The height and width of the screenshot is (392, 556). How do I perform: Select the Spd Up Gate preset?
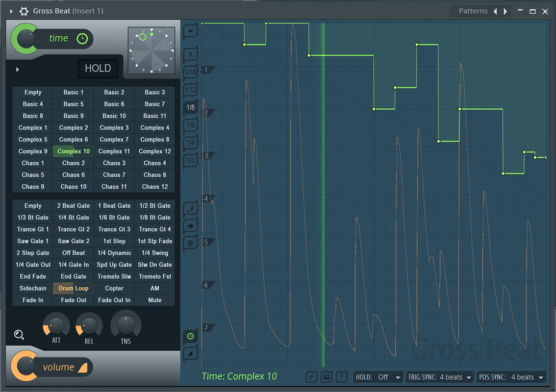[x=114, y=265]
